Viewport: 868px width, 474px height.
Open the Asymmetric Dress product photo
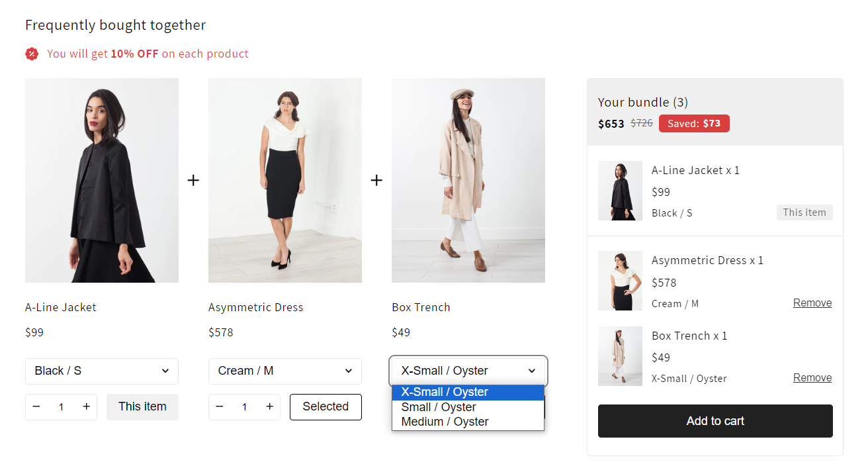(285, 180)
